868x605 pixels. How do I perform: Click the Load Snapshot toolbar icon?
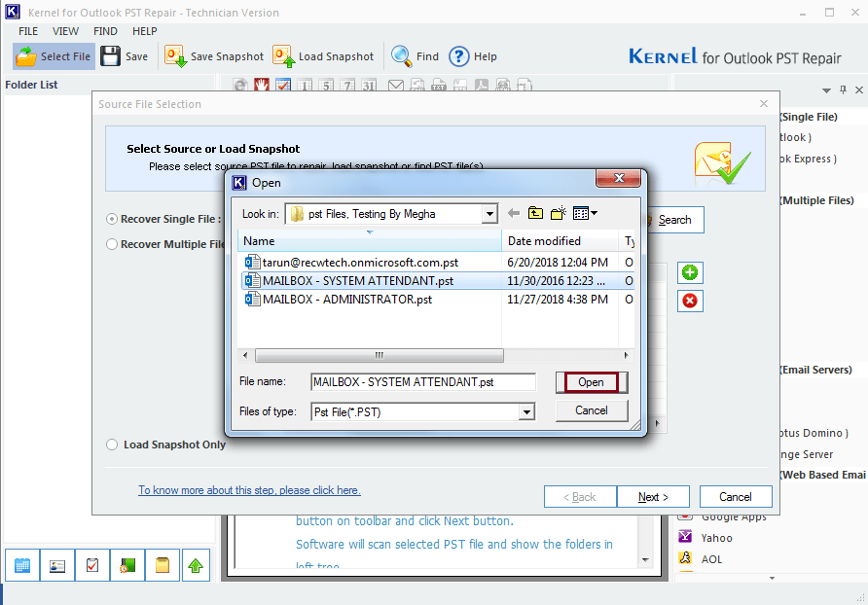coord(283,56)
